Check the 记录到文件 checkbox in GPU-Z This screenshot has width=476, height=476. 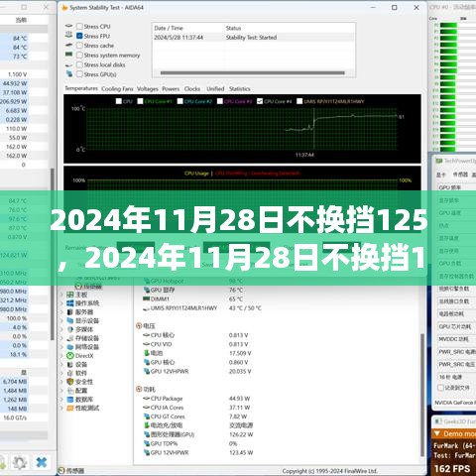click(x=440, y=388)
